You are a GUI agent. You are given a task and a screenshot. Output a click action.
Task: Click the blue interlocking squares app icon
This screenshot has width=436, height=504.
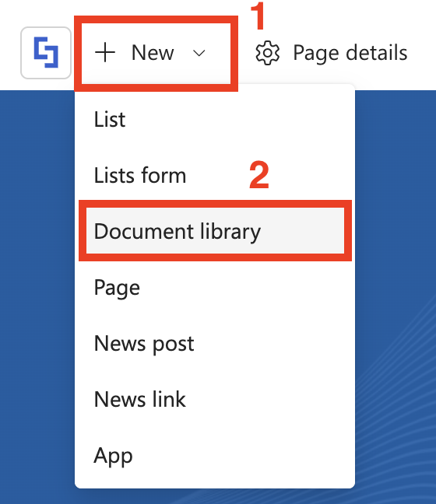tap(46, 53)
